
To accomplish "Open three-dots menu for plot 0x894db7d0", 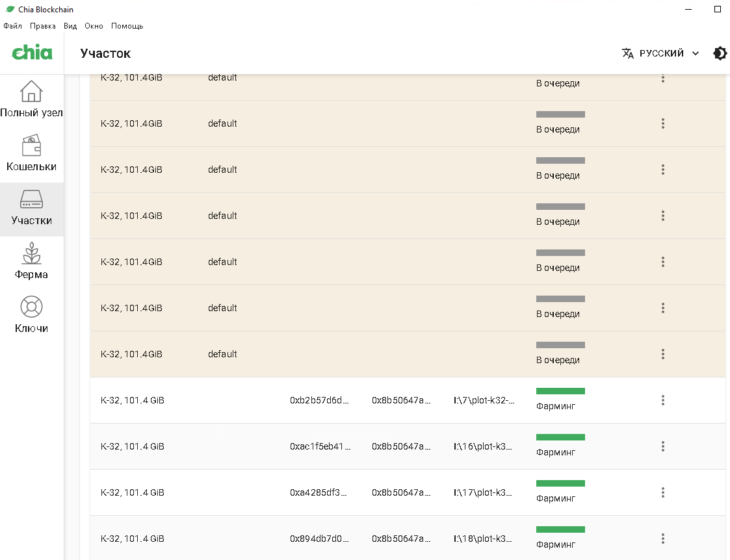I will coord(663,539).
